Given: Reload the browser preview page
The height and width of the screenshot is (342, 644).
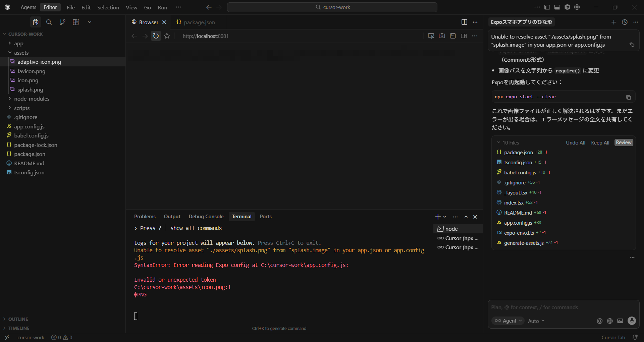Looking at the screenshot, I should (x=156, y=36).
